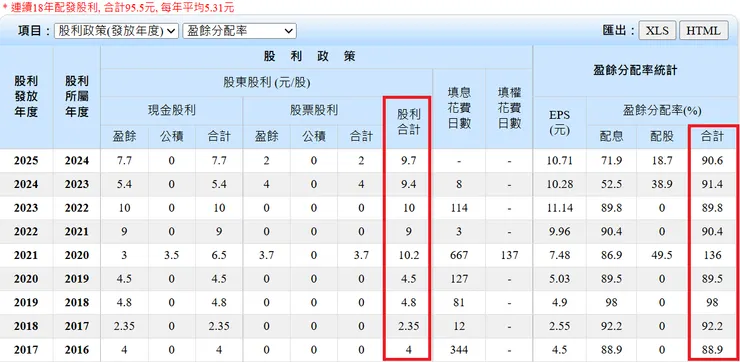This screenshot has height=362, width=740.
Task: Export table with XLS button
Action: coord(657,31)
